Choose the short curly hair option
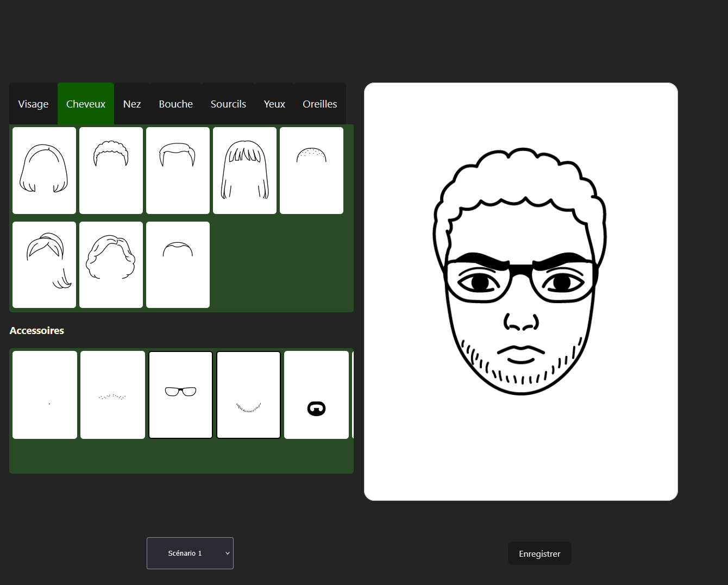The height and width of the screenshot is (585, 728). point(111,171)
